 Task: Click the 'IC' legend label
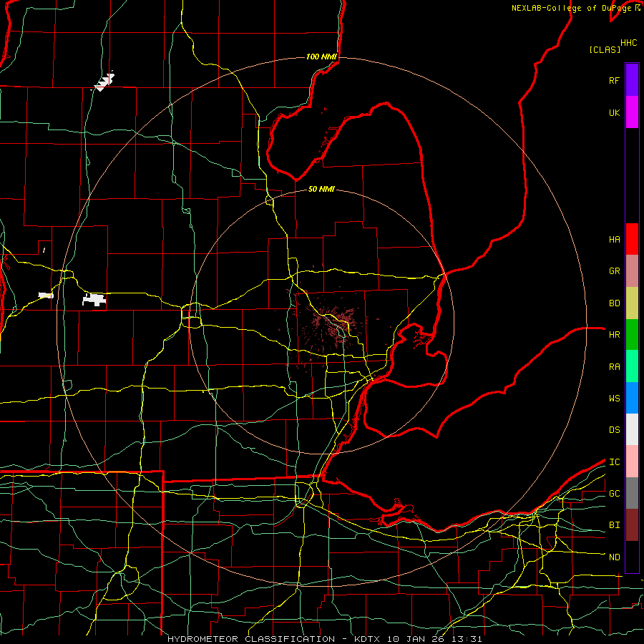tap(614, 462)
